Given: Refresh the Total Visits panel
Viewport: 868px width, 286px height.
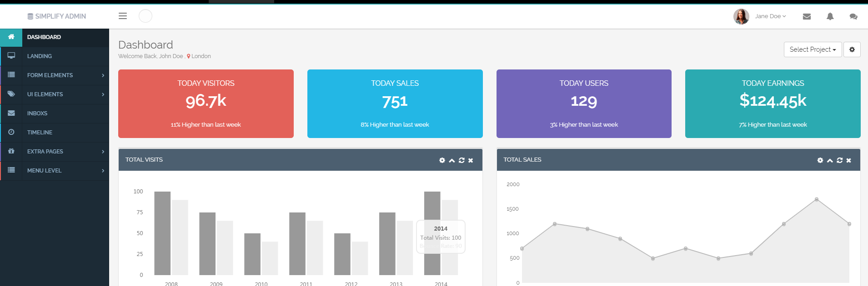Looking at the screenshot, I should [x=462, y=160].
